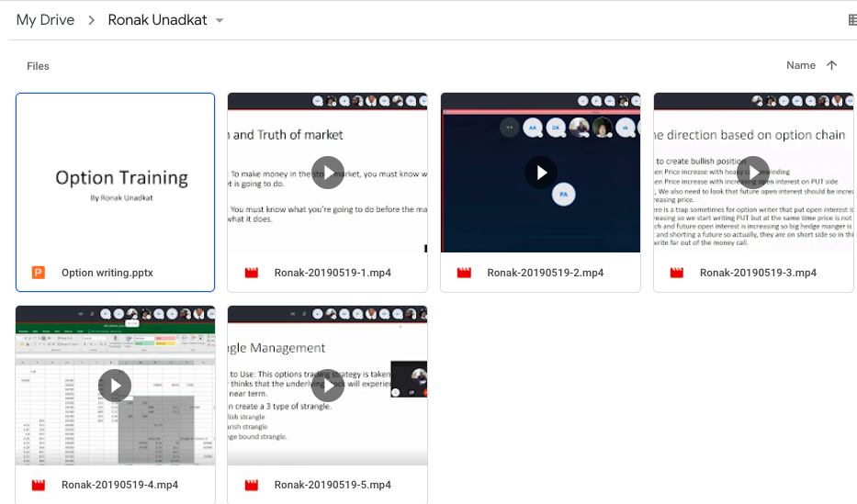
Task: Play the Ronak-20190519-1.mp4 video preview
Action: (327, 173)
